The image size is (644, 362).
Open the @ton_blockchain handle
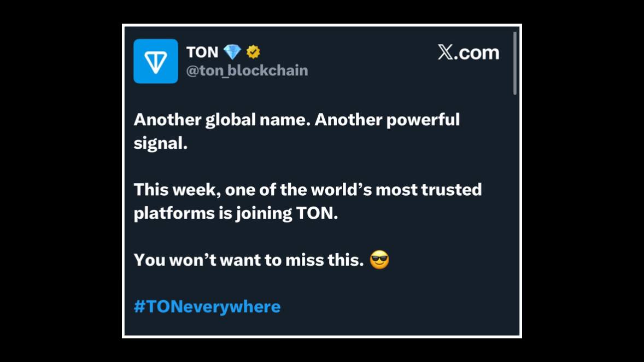[x=247, y=71]
